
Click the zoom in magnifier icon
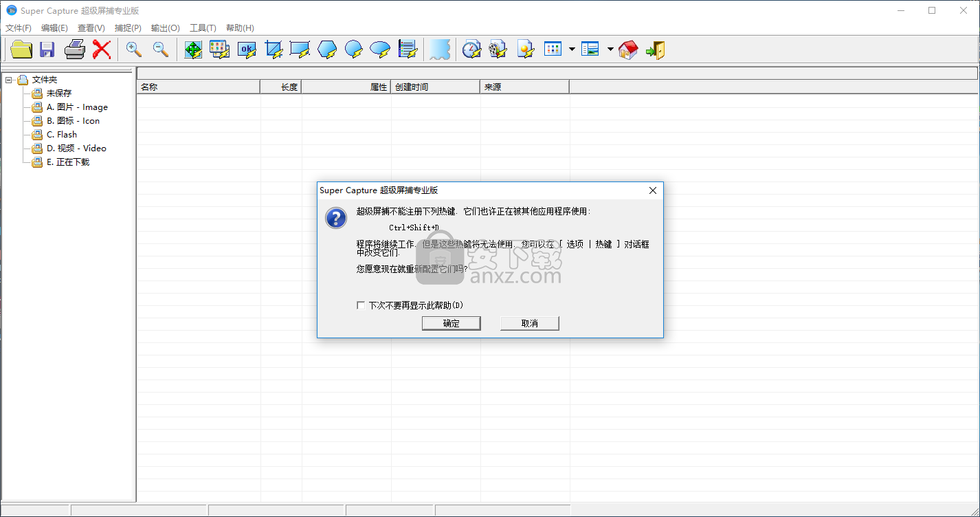tap(134, 49)
